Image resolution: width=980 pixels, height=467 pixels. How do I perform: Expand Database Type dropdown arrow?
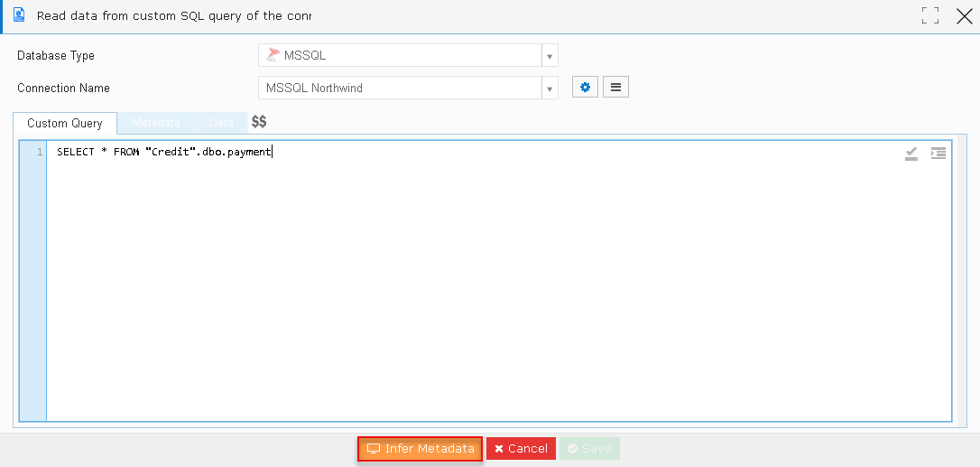(550, 56)
